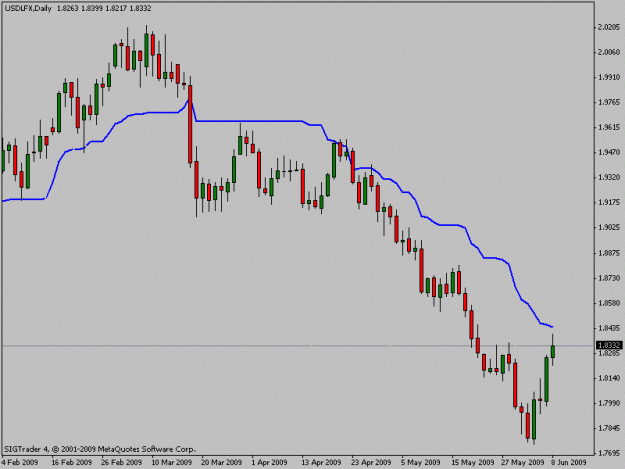625x469 pixels.
Task: Click the 27 May 2009 date label
Action: click(x=523, y=463)
